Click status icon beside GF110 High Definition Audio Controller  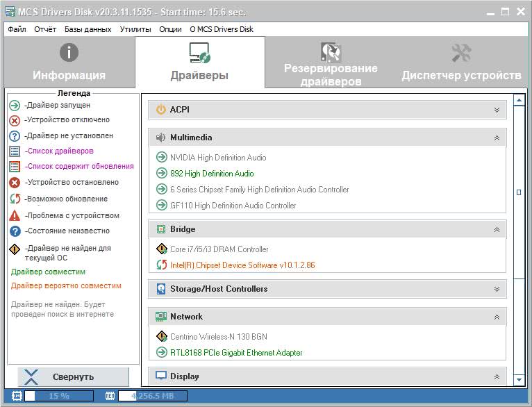point(162,205)
